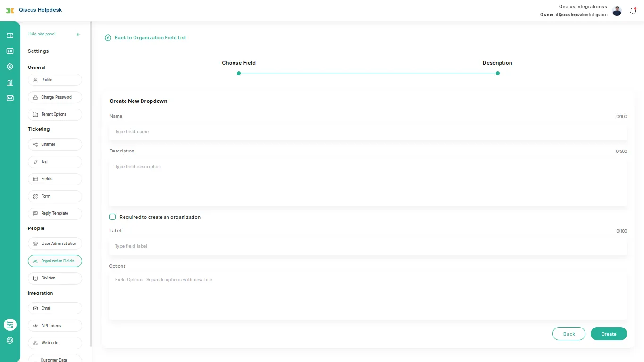Screen dimensions: 644x362
Task: Click the 'Qiscus Integrationss' account name
Action: coord(583,7)
